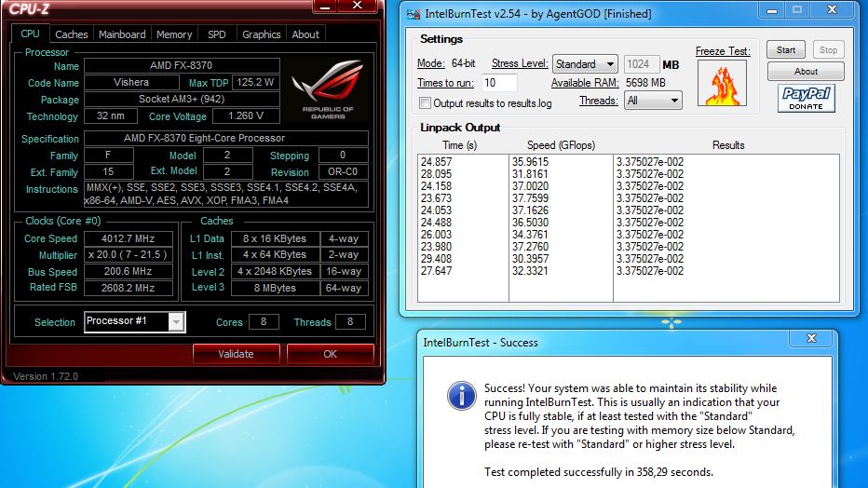Minimize the CPU-Z window
The image size is (868, 488).
(x=325, y=7)
